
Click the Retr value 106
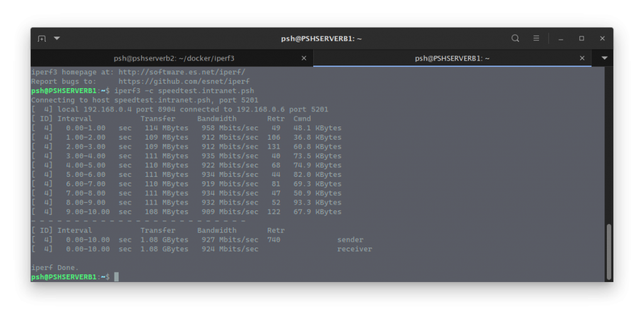click(274, 137)
